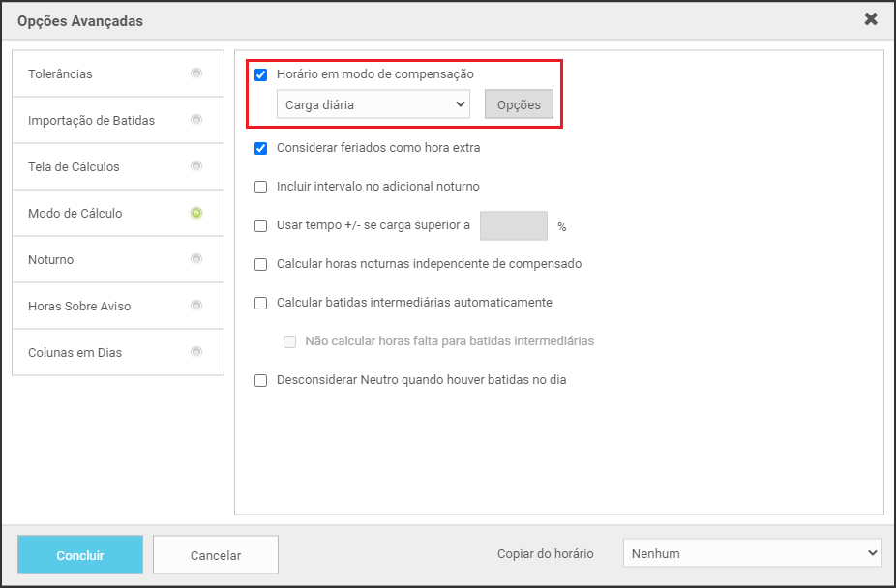Click the status dot beside Colunas em Dias
896x588 pixels.
click(196, 352)
